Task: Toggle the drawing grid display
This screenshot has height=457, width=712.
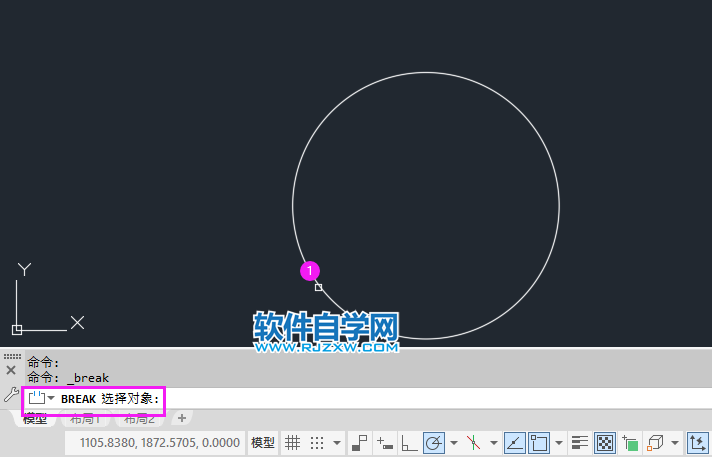Action: click(292, 442)
